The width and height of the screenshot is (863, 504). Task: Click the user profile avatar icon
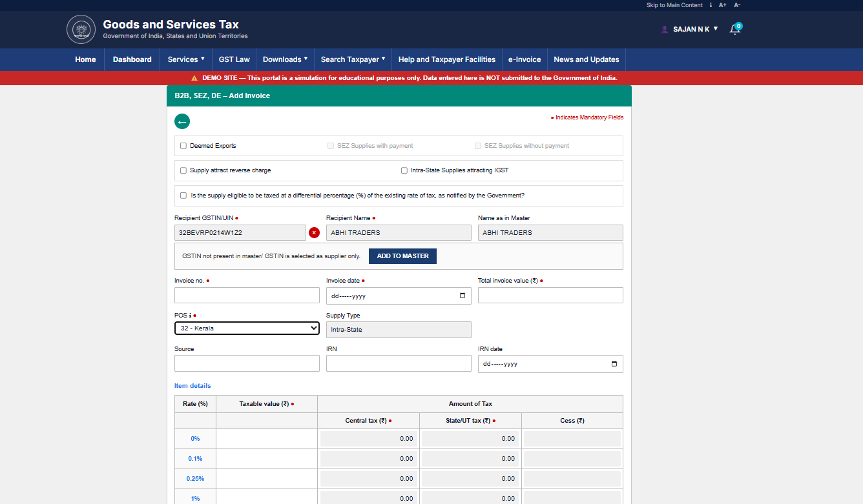[665, 29]
